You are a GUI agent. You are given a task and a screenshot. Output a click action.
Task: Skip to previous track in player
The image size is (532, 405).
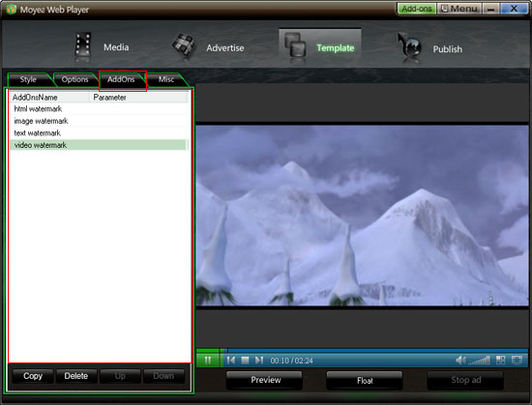pyautogui.click(x=231, y=361)
